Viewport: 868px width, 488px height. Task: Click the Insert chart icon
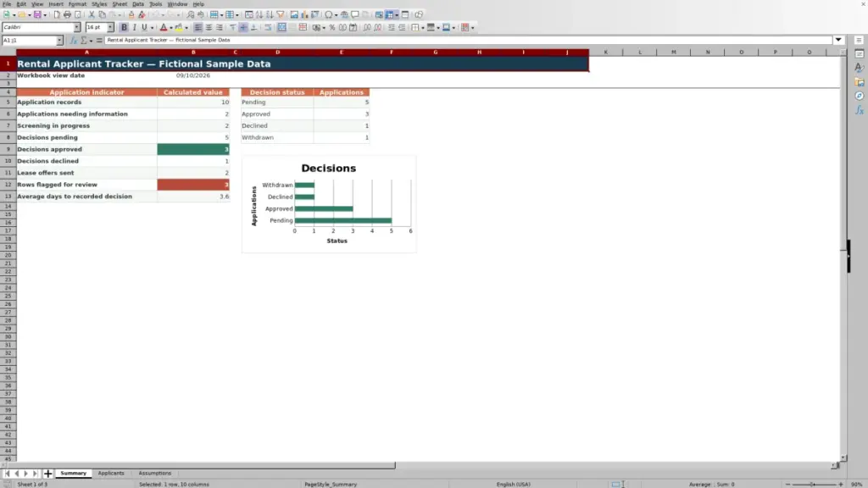click(x=304, y=15)
